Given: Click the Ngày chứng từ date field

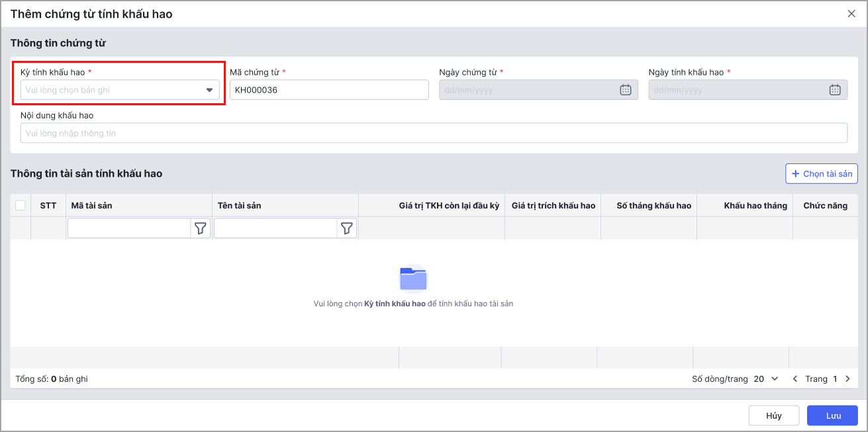Looking at the screenshot, I should point(538,90).
